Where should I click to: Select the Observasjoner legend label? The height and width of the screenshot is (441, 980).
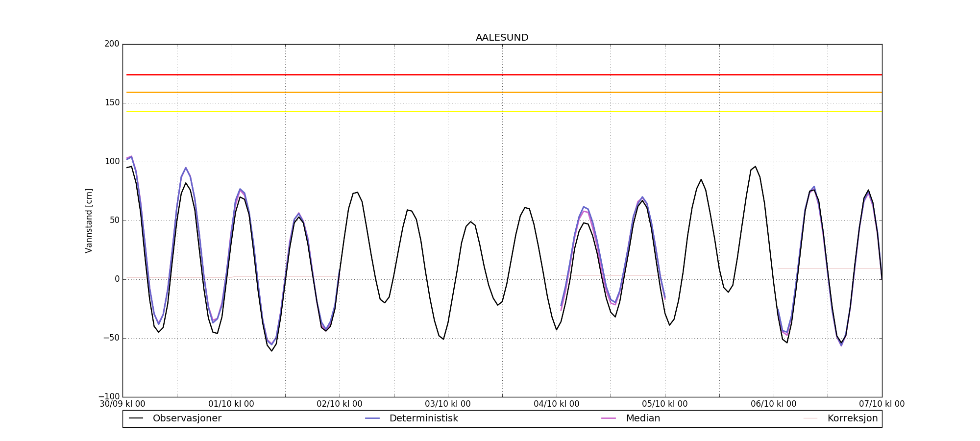pyautogui.click(x=187, y=418)
